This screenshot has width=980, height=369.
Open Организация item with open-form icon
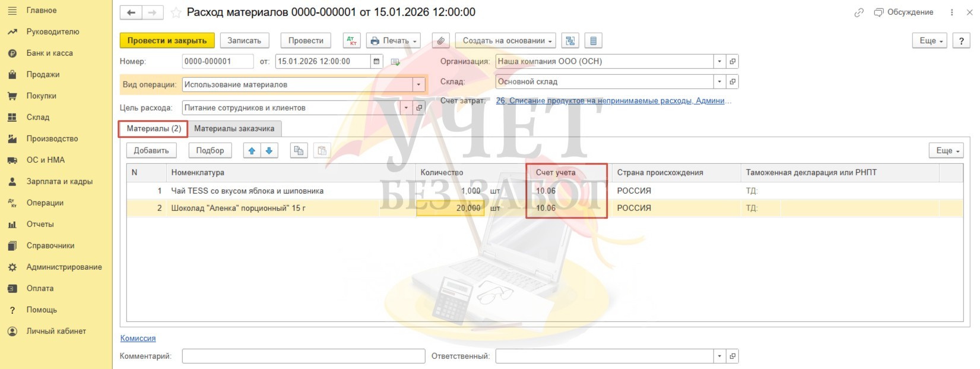[732, 61]
